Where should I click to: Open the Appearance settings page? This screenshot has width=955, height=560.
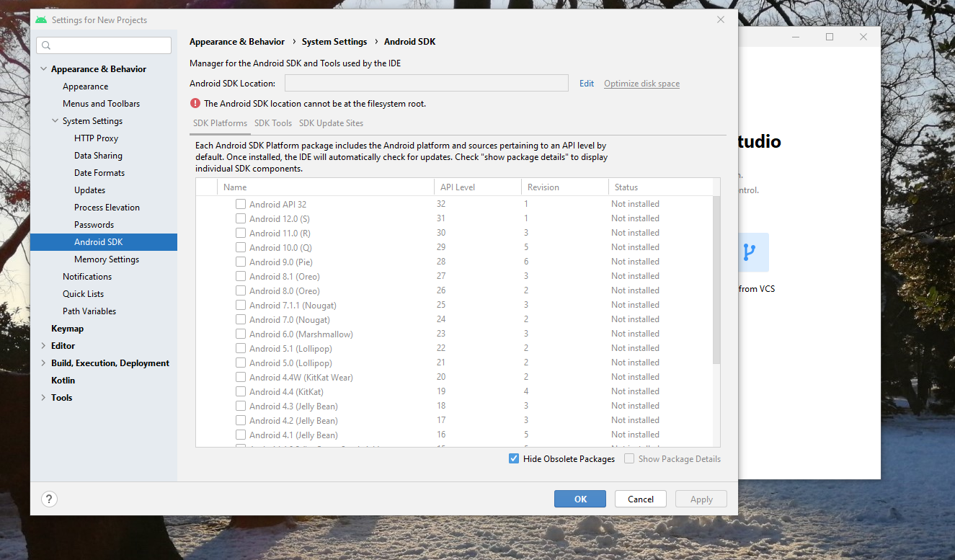coord(85,86)
